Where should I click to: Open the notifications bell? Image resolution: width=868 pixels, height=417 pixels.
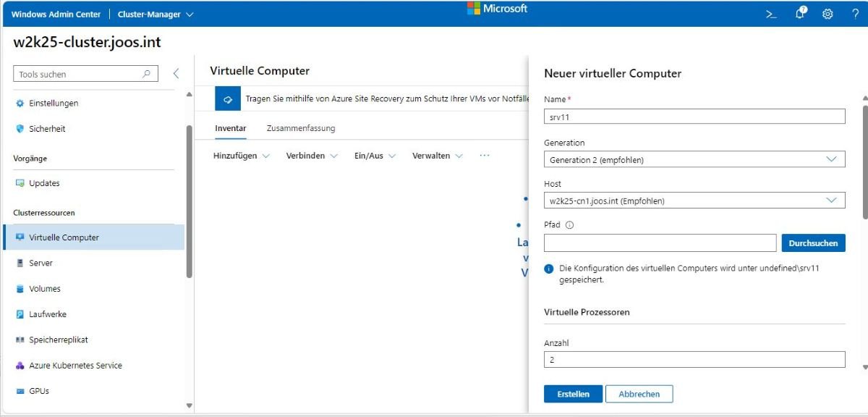800,13
